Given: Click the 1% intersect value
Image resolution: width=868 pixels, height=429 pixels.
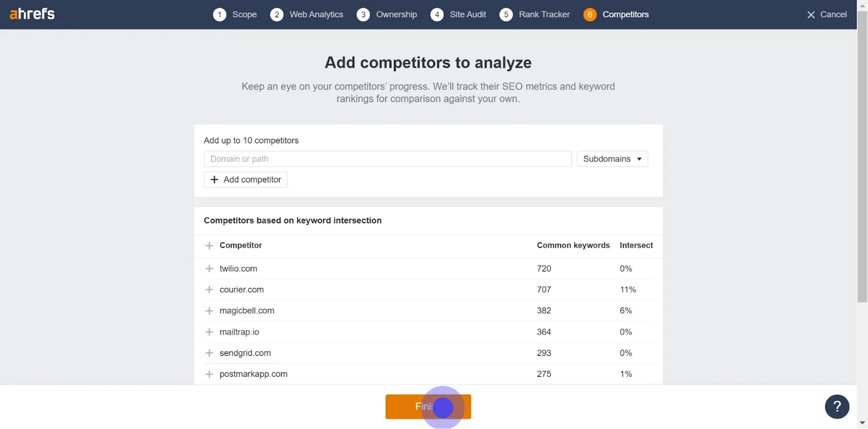Looking at the screenshot, I should click(626, 374).
